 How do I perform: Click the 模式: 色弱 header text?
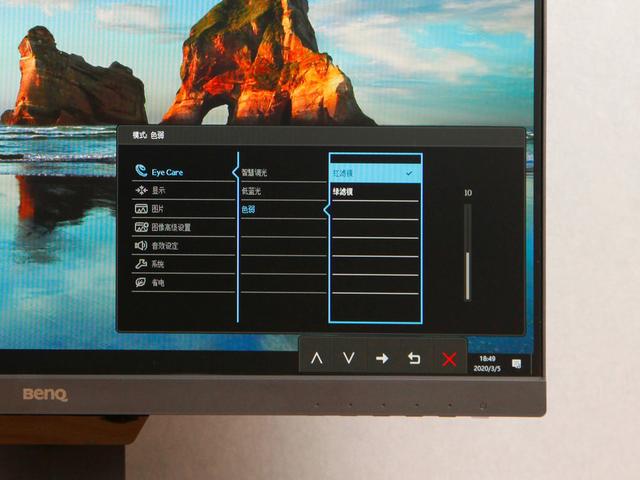148,135
